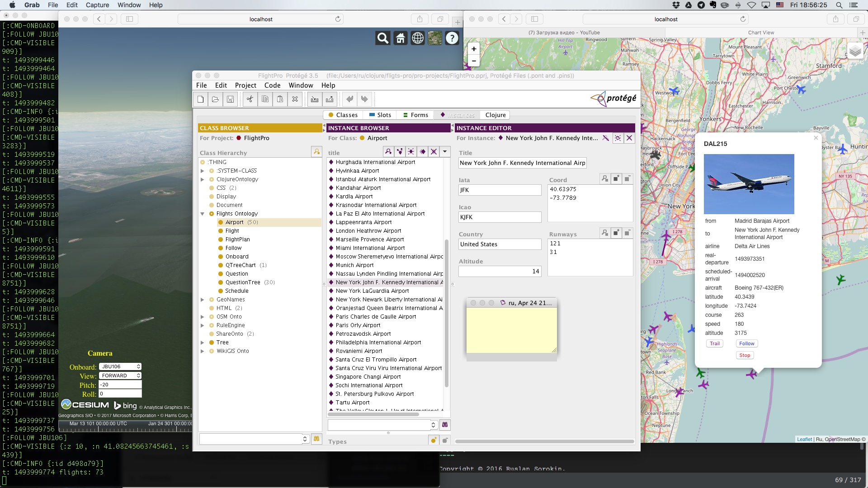Click the Undo arrow in Protégé toolbar
This screenshot has width=868, height=488.
(349, 99)
